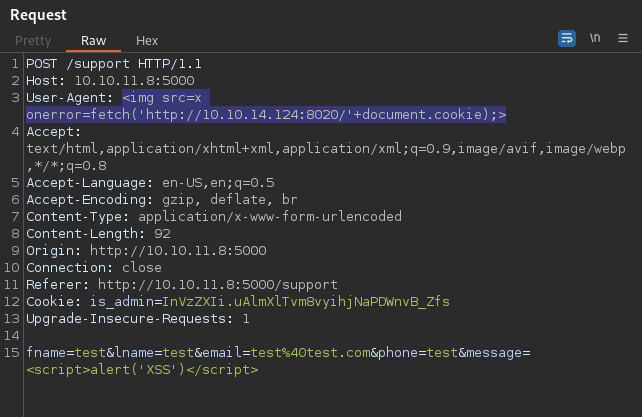Switch to the Raw tab

coord(93,41)
